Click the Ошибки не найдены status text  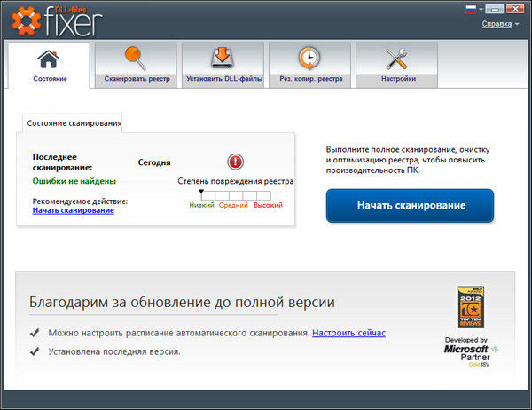coord(74,181)
